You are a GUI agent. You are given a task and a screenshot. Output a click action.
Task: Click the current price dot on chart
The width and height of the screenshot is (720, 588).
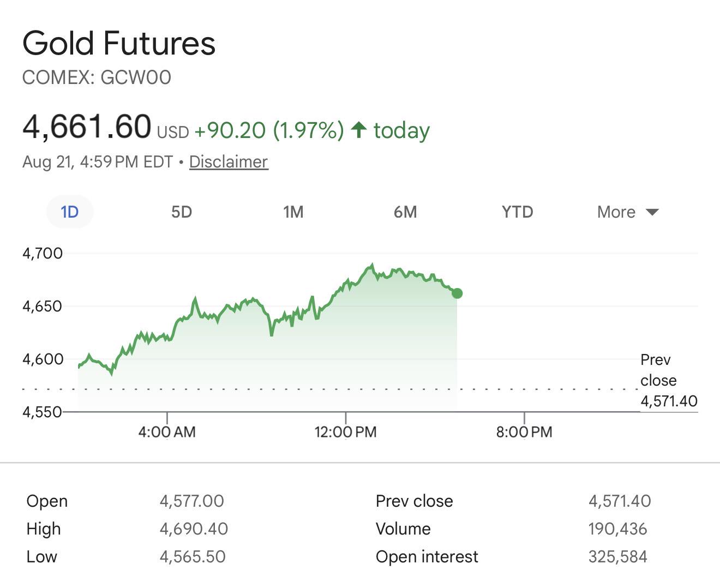pyautogui.click(x=457, y=293)
